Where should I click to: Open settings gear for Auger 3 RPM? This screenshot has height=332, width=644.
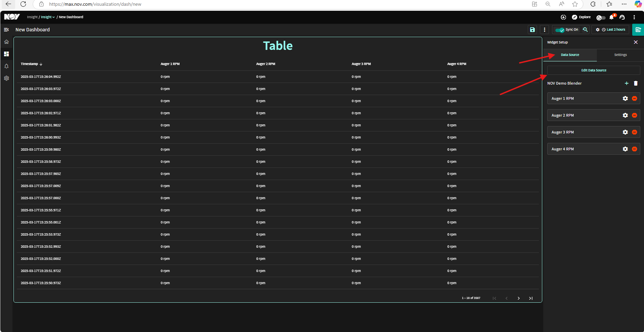625,132
